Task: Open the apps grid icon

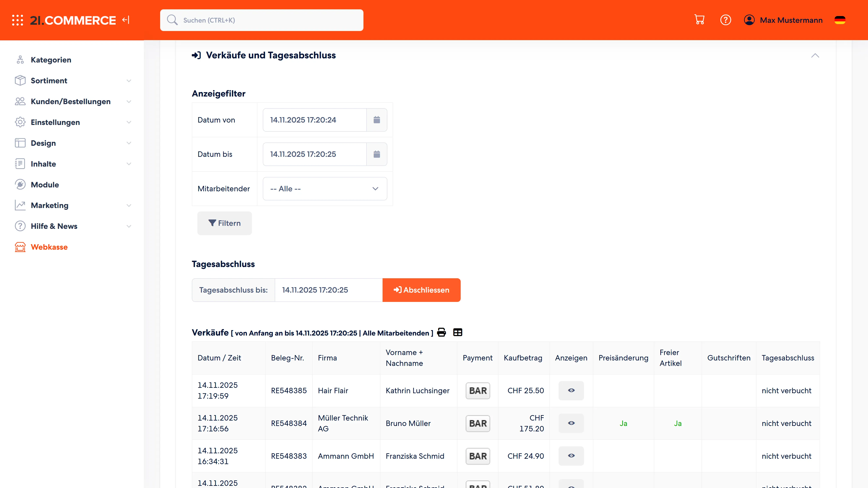Action: (18, 20)
